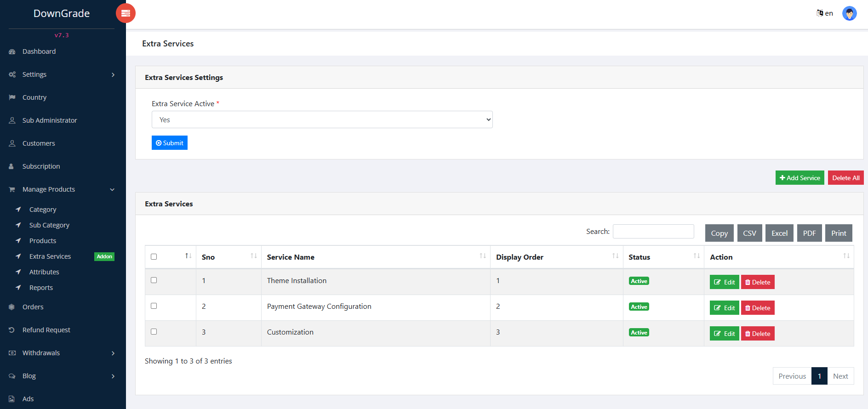
Task: Open the user avatar profile icon
Action: 849,13
